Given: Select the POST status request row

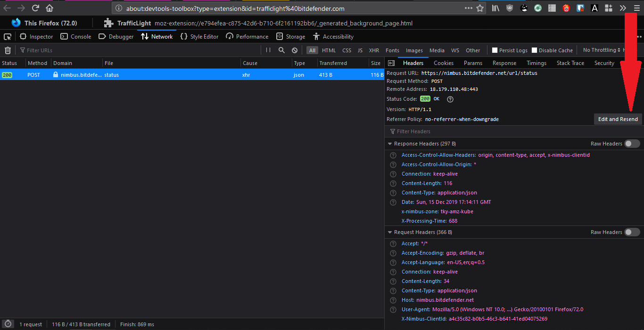Looking at the screenshot, I should coord(192,75).
